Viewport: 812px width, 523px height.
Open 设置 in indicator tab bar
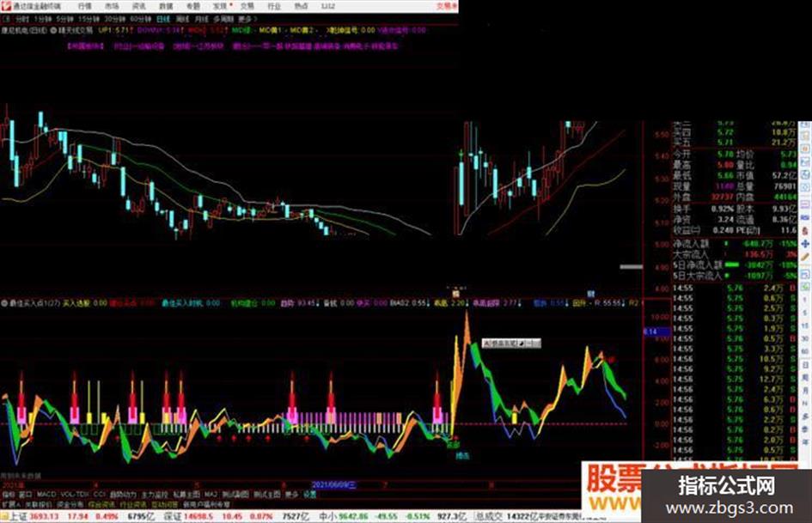coord(309,495)
